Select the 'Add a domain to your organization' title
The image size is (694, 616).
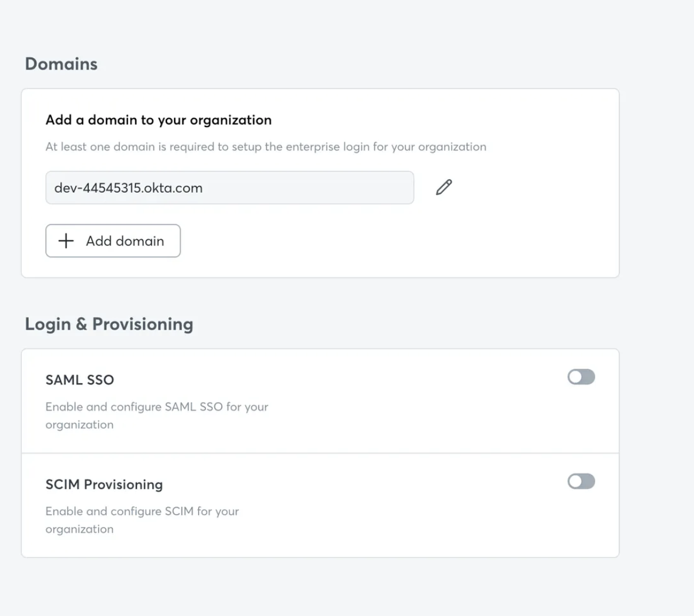coord(158,120)
